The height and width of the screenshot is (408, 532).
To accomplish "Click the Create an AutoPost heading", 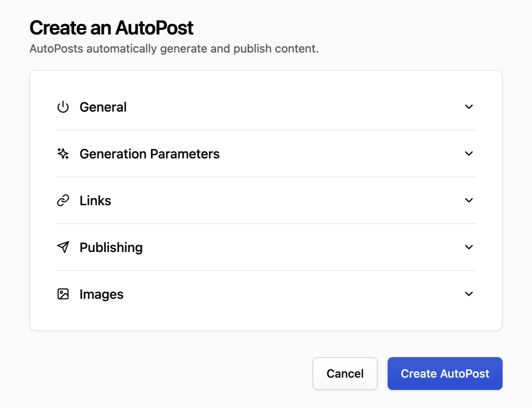I will point(111,28).
